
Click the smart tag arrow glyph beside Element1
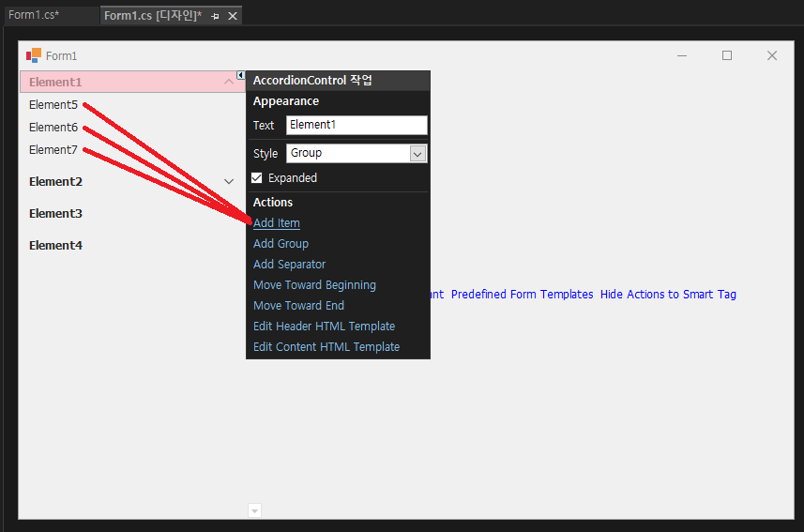[x=240, y=75]
